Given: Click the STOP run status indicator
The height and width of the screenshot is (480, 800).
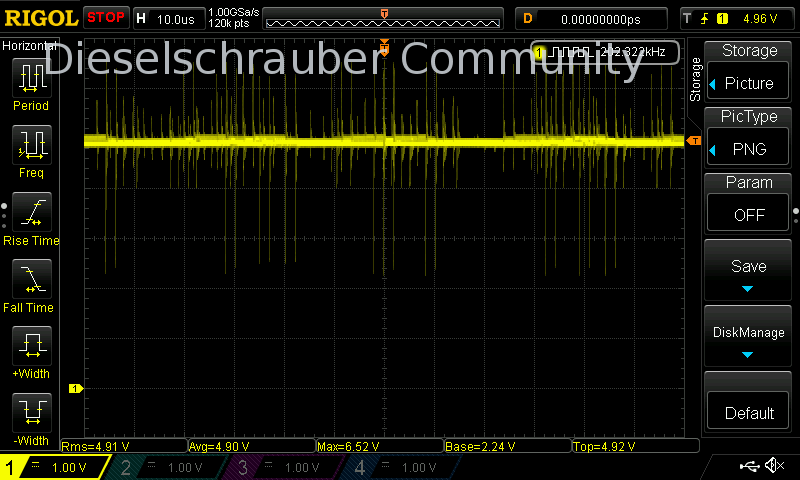Looking at the screenshot, I should click(x=106, y=18).
